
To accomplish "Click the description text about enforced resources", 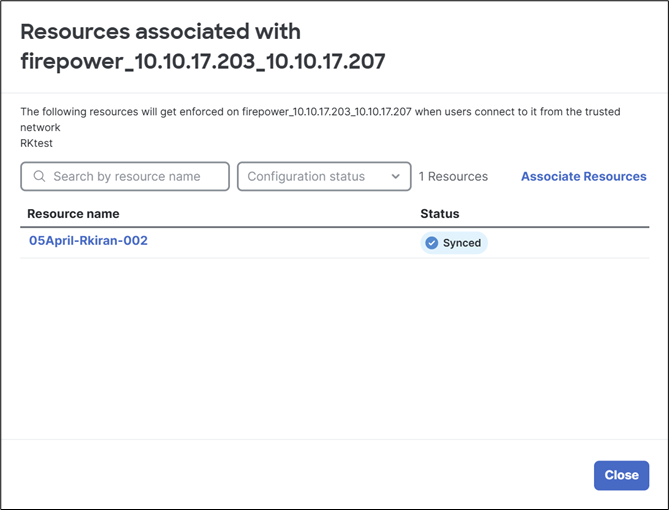I will click(x=320, y=119).
